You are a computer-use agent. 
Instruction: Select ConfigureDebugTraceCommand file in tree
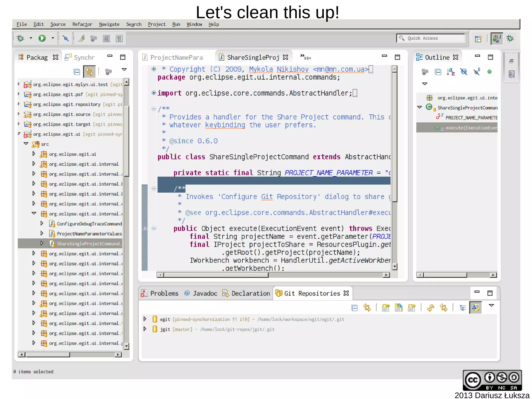point(89,224)
